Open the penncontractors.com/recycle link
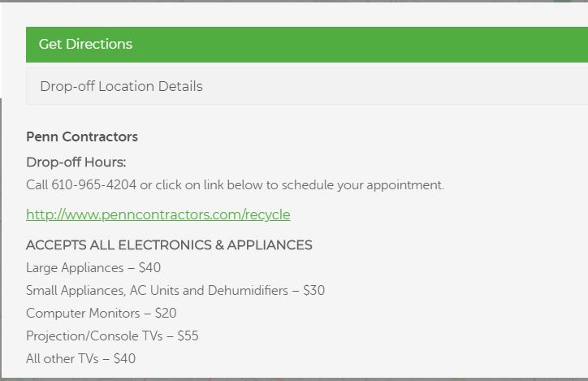Image resolution: width=588 pixels, height=381 pixels. tap(158, 214)
